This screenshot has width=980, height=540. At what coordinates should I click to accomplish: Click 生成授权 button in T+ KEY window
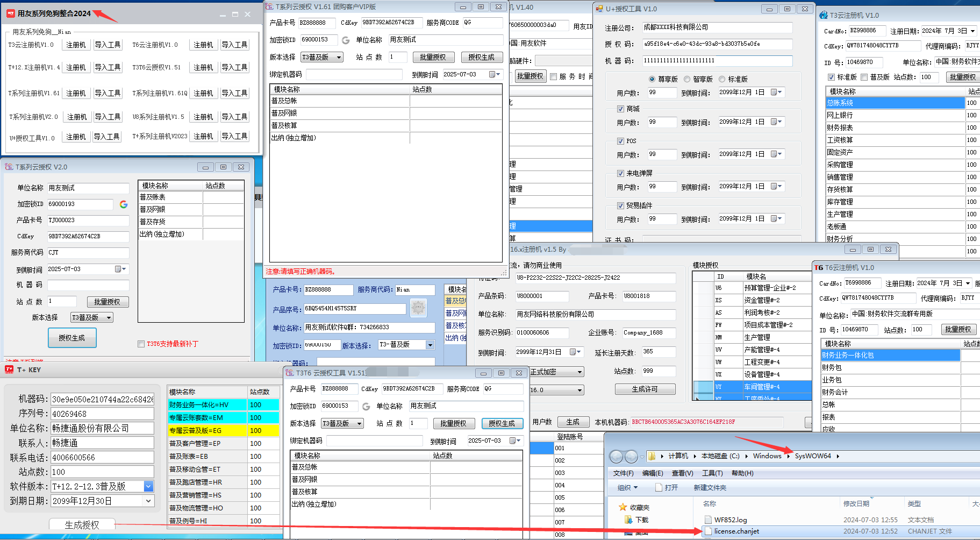point(82,524)
